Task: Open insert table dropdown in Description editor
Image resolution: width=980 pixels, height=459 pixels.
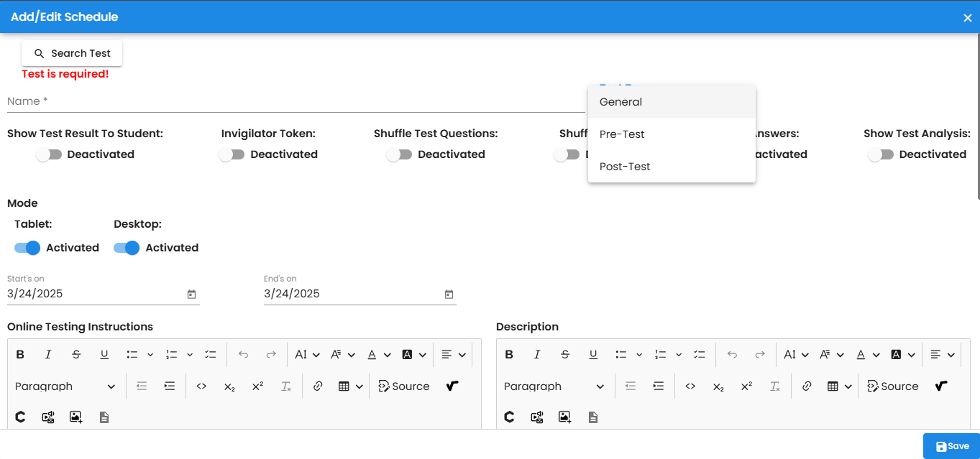Action: coord(839,386)
